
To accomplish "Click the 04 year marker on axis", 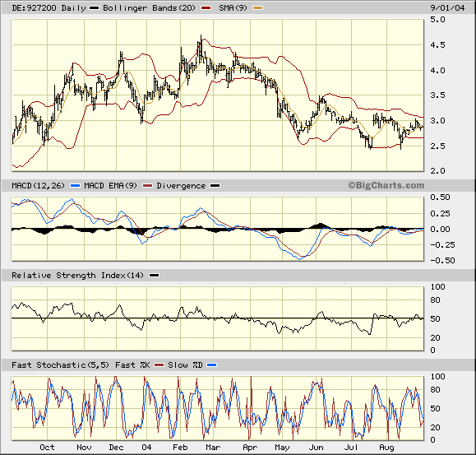I will [x=146, y=448].
